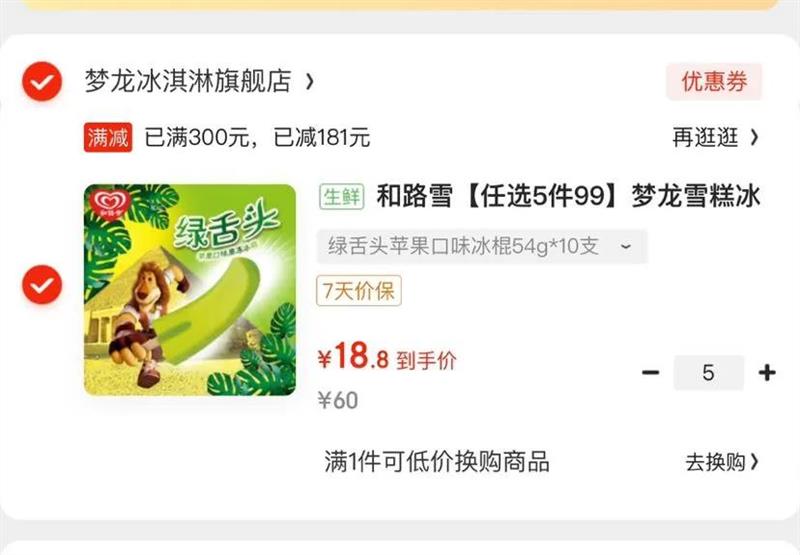Uncheck the 梦龙冰淇淋旗舰店 store checkbox

42,81
